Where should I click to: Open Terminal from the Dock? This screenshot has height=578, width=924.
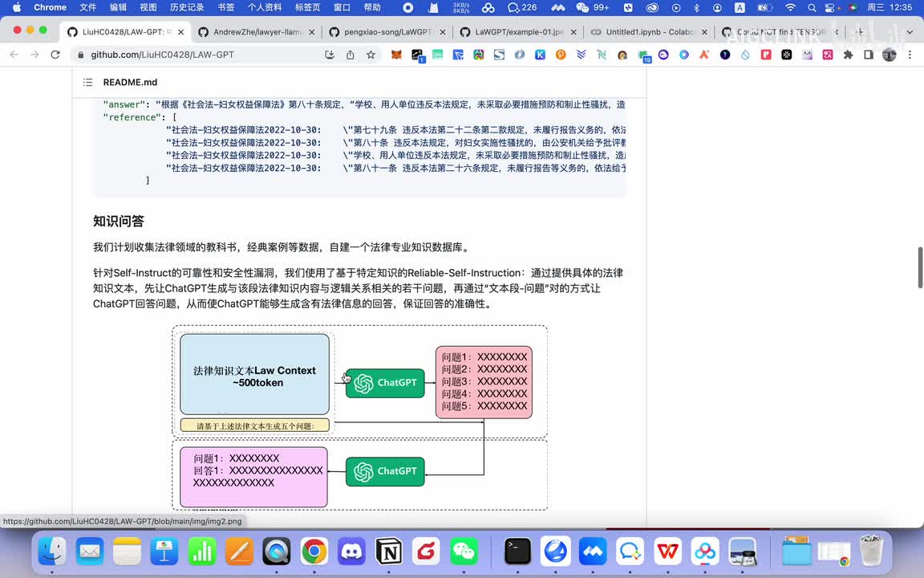[x=518, y=552]
